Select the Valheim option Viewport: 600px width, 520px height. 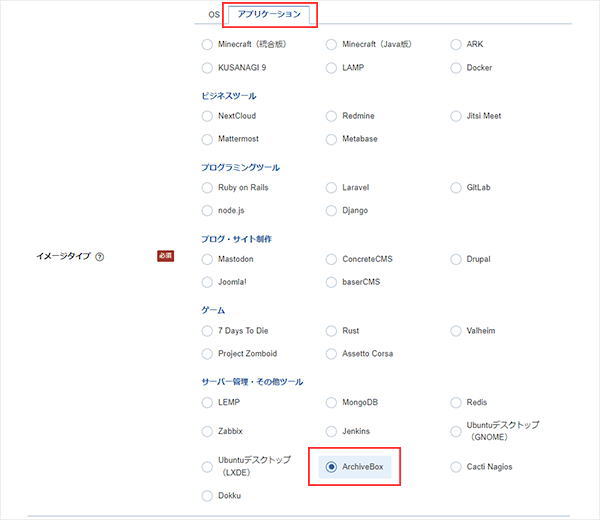click(456, 331)
